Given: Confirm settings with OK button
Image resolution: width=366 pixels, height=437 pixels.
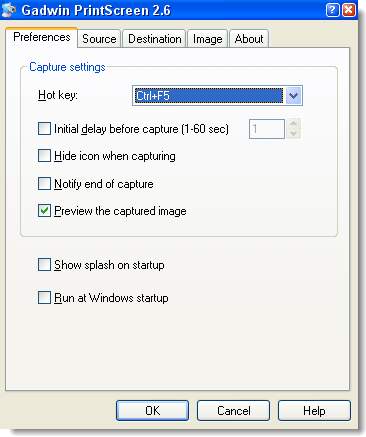Looking at the screenshot, I should (x=152, y=410).
